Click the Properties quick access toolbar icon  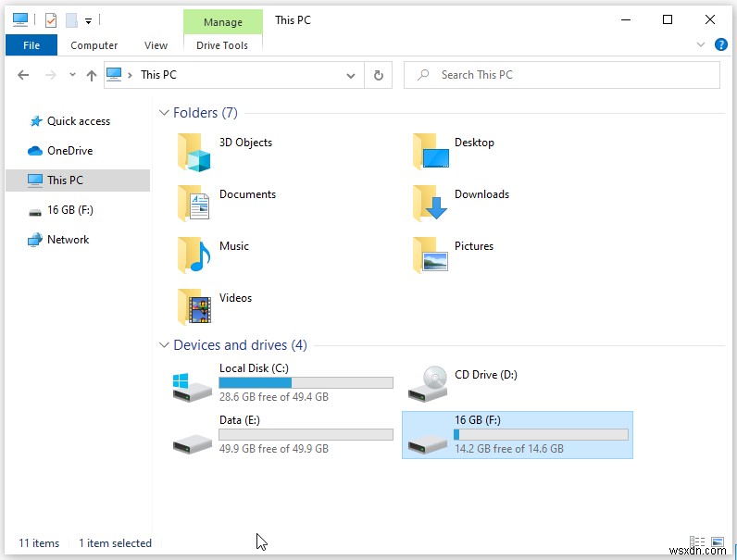coord(51,20)
